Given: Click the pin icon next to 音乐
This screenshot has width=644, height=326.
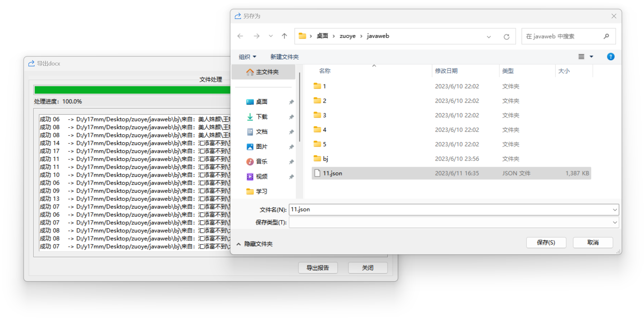Looking at the screenshot, I should 291,162.
